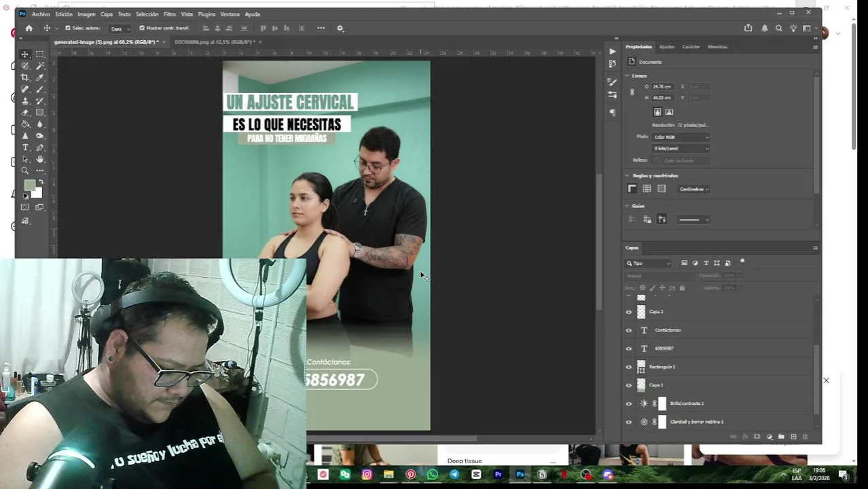The height and width of the screenshot is (489, 868).
Task: Hide Claridad y borrar neblina 1 layer
Action: pos(628,422)
